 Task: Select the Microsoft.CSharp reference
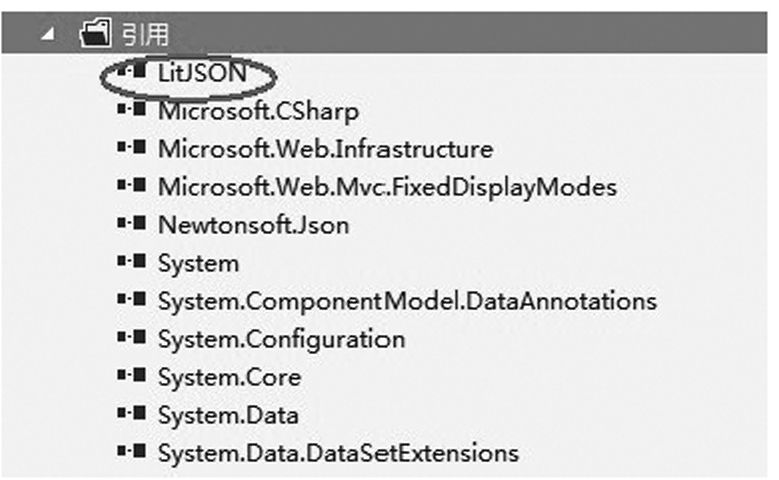click(x=258, y=111)
